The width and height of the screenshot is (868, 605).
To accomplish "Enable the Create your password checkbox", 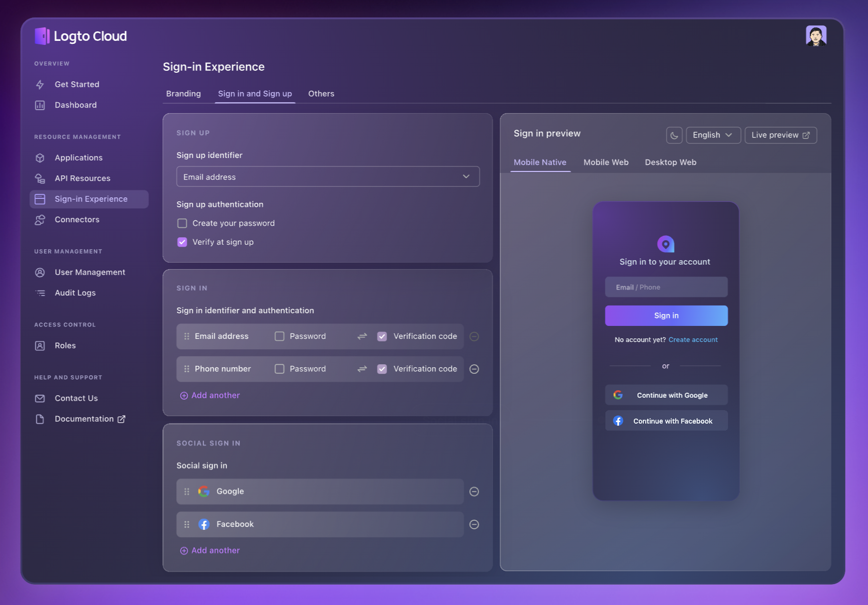I will pyautogui.click(x=182, y=223).
